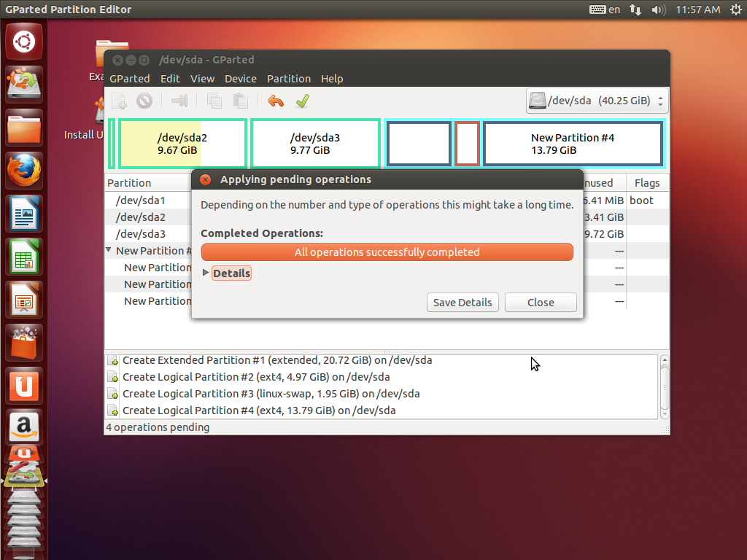Click the completed operations progress bar

click(387, 252)
